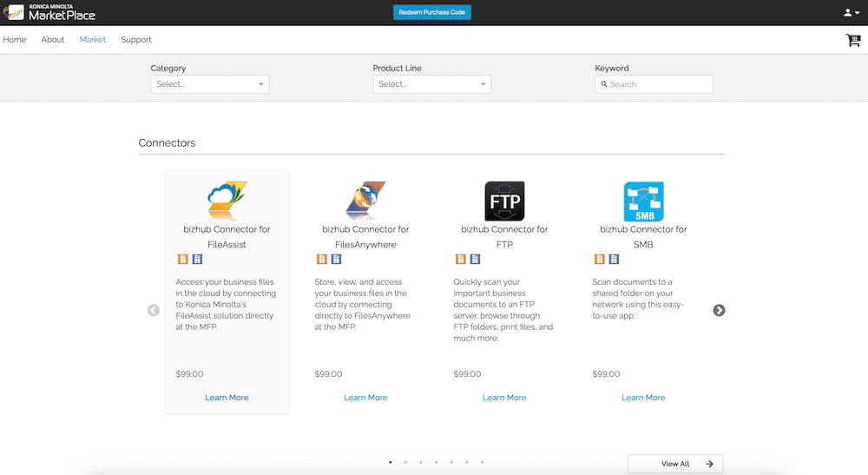Learn More about SMB connector

coord(643,398)
